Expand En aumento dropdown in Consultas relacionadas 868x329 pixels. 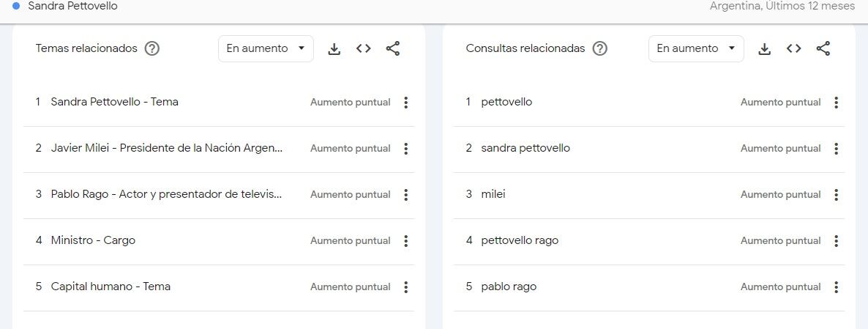pos(696,49)
